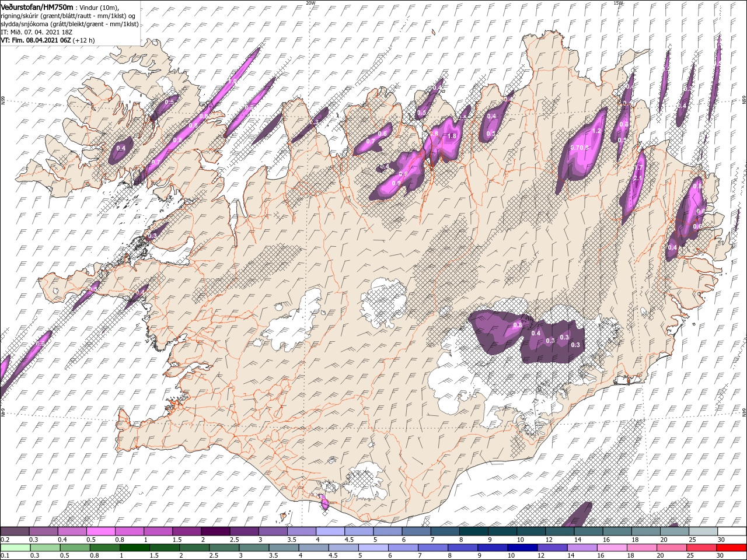Click the 1.2 snowfall value on the map

point(596,131)
